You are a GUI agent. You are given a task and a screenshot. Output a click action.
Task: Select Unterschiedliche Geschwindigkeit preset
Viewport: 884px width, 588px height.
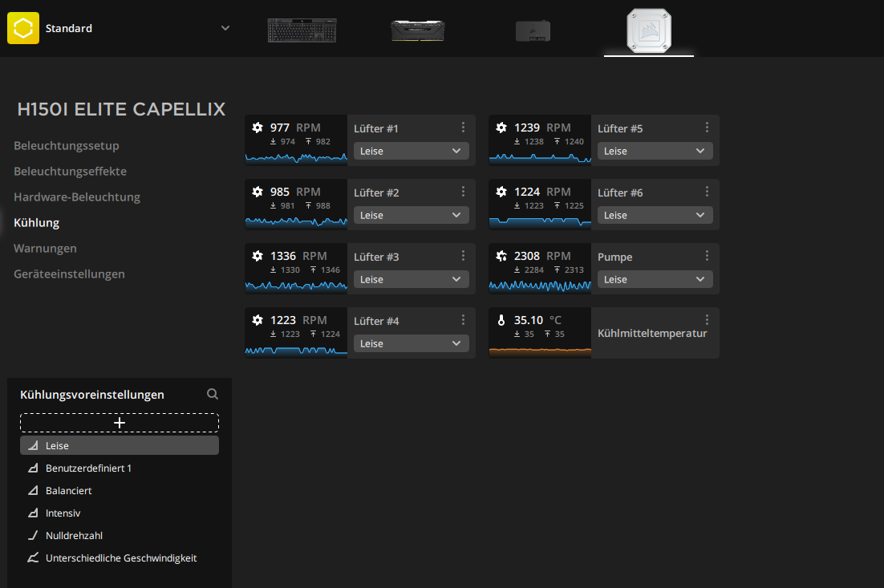120,558
